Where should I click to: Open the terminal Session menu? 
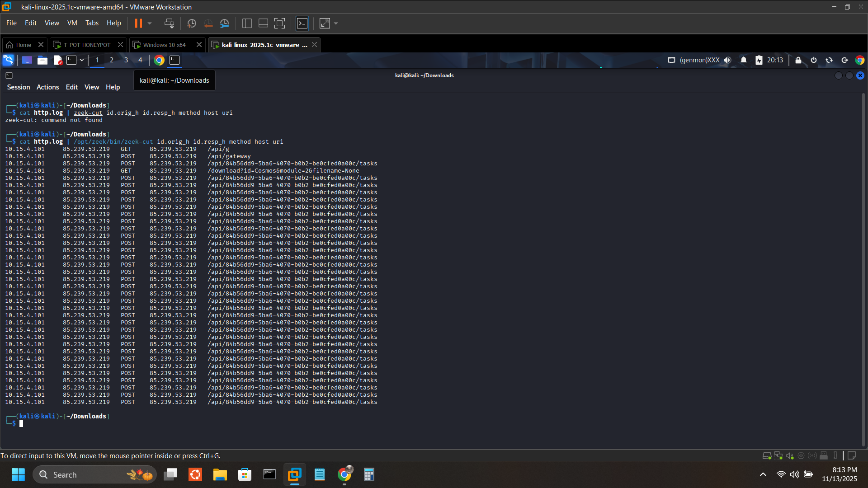[x=19, y=87]
